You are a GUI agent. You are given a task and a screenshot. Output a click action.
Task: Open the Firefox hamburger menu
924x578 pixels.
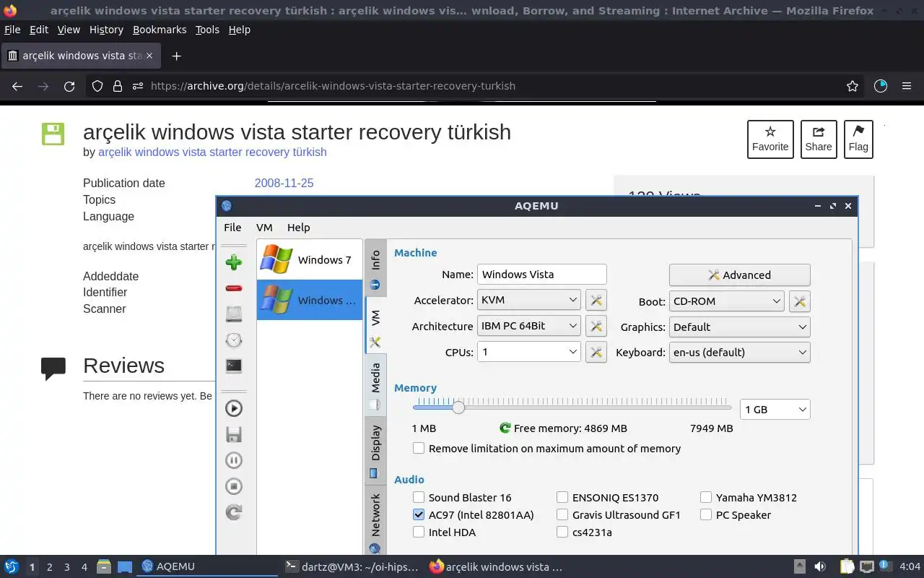907,86
